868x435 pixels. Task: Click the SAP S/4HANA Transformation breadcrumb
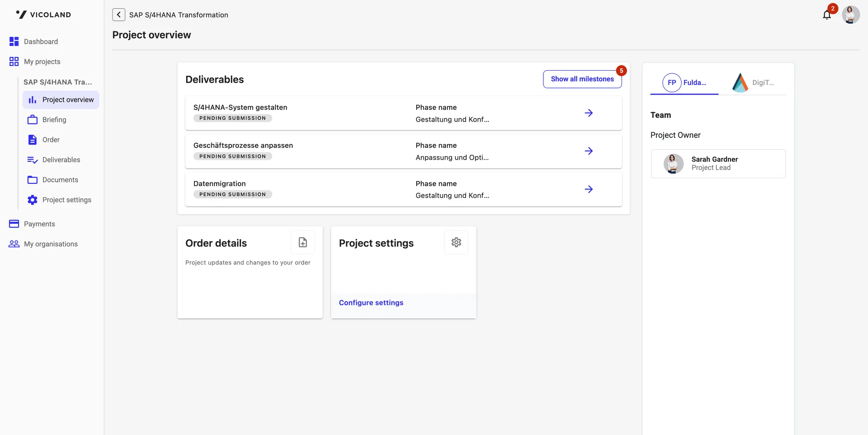[179, 15]
